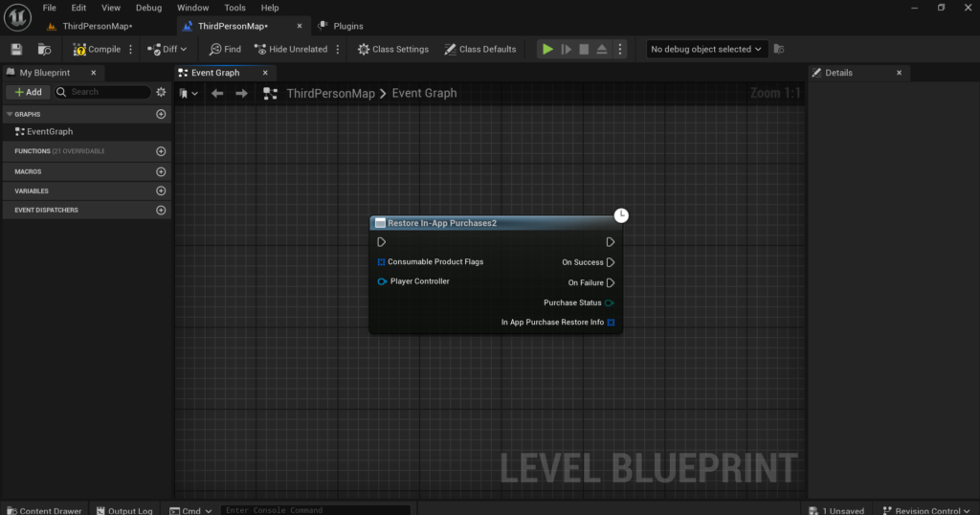Close the ThirdPersonMap blueprint tab

pyautogui.click(x=300, y=26)
